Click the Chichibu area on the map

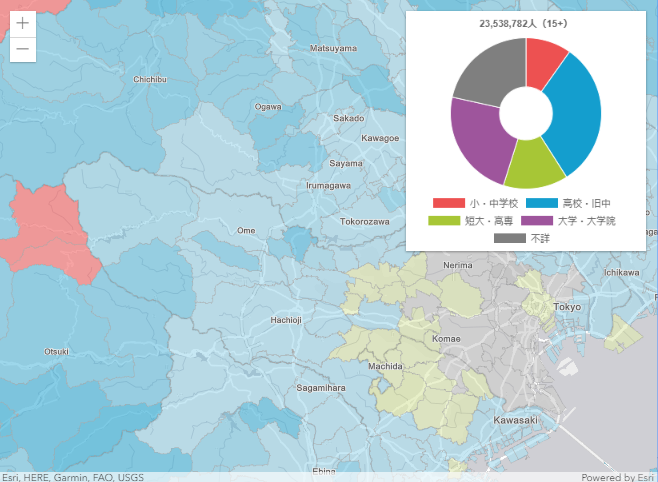pyautogui.click(x=150, y=79)
